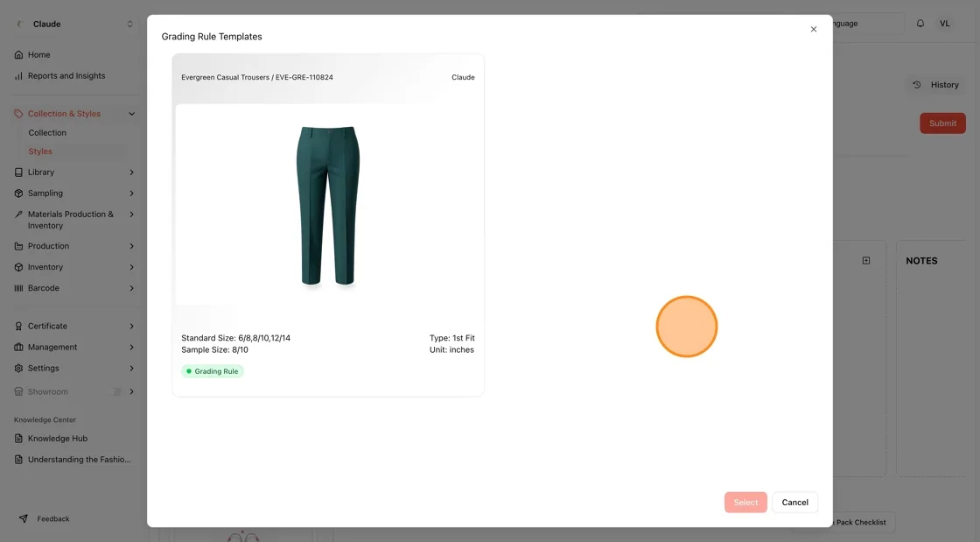Click the 'Type: 1st Fit' text

(x=451, y=338)
